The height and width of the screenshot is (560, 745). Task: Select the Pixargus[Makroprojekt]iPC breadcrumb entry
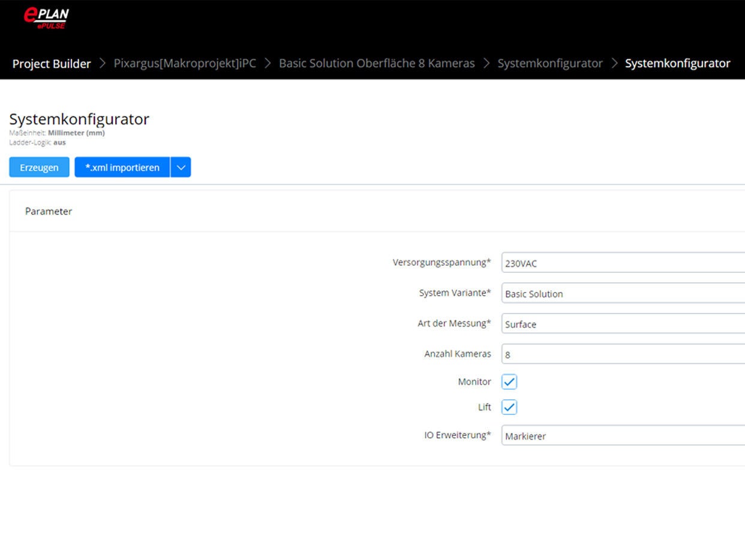184,64
